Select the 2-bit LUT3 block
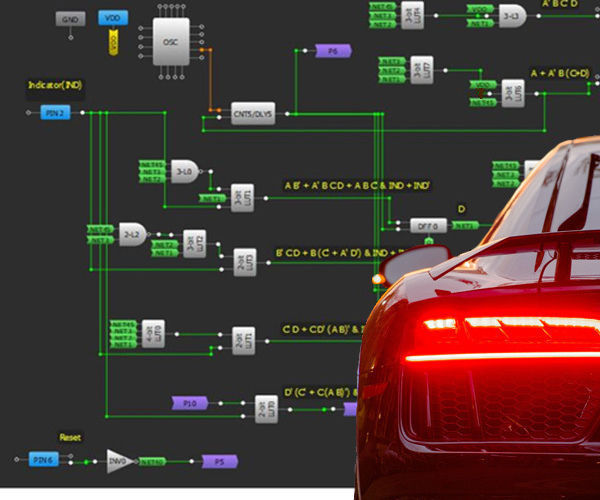 pos(245,262)
